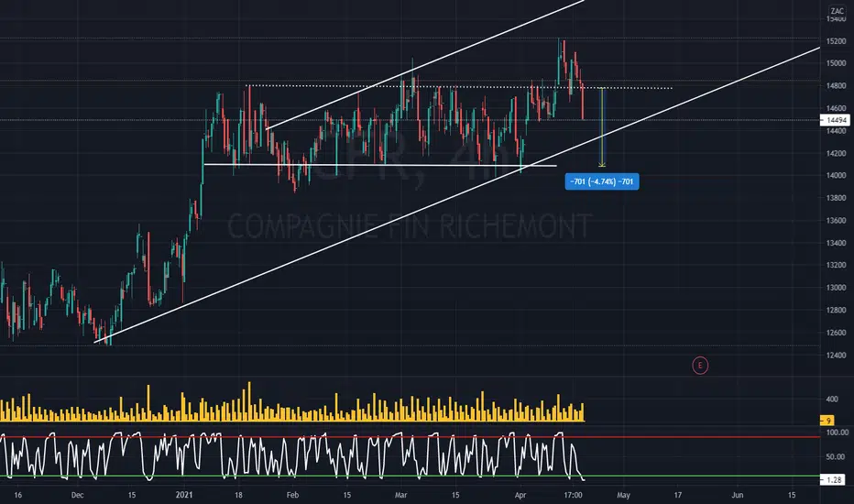Image resolution: width=854 pixels, height=504 pixels.
Task: Click the 14800 price axis label
Action: click(836, 85)
